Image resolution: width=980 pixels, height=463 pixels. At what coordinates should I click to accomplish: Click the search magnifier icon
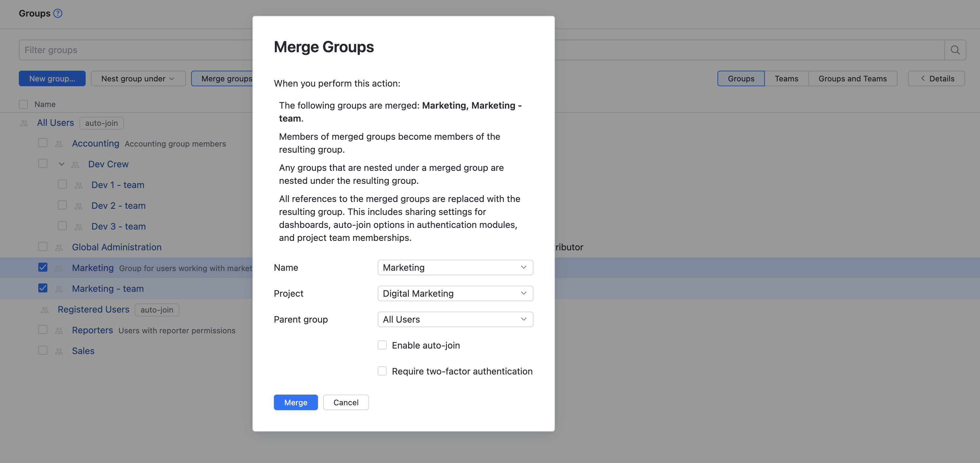tap(955, 50)
